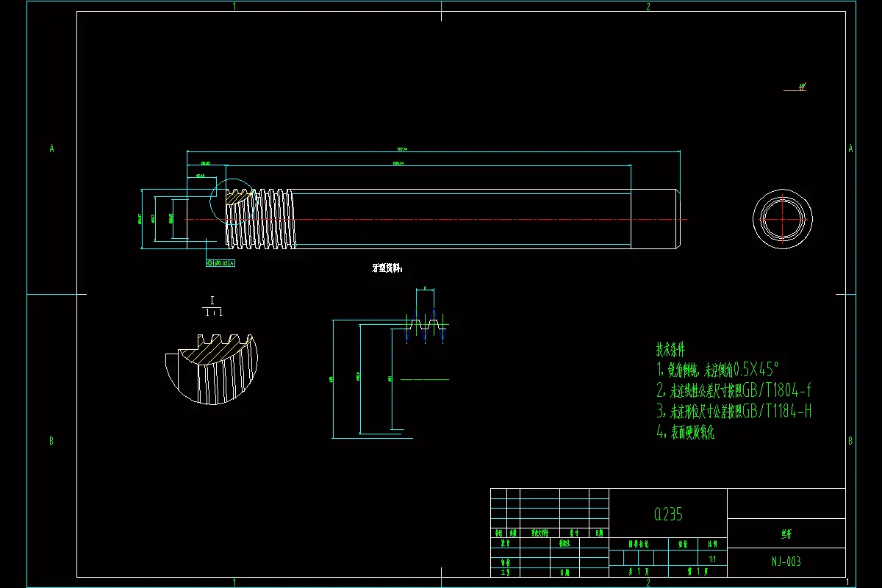Select the 1:1 scale value in title block
Image resolution: width=882 pixels, height=588 pixels.
[x=711, y=559]
